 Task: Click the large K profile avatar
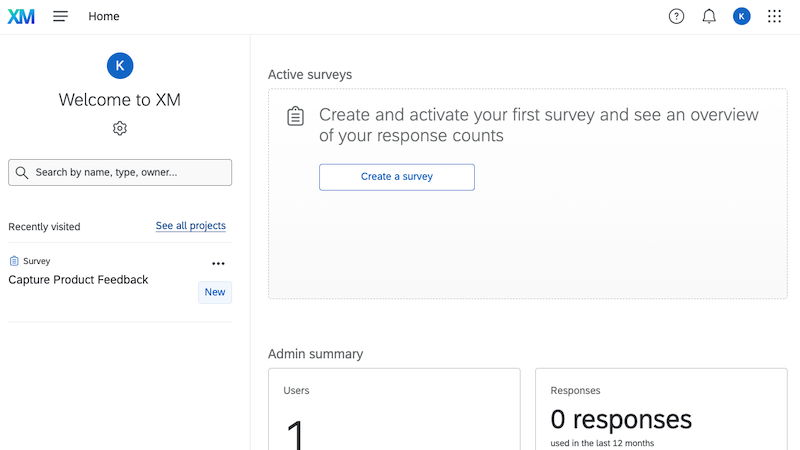pos(120,65)
